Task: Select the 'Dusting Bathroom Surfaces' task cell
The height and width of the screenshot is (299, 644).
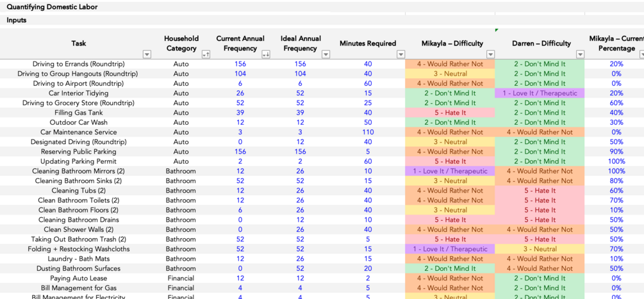Action: coord(78,268)
